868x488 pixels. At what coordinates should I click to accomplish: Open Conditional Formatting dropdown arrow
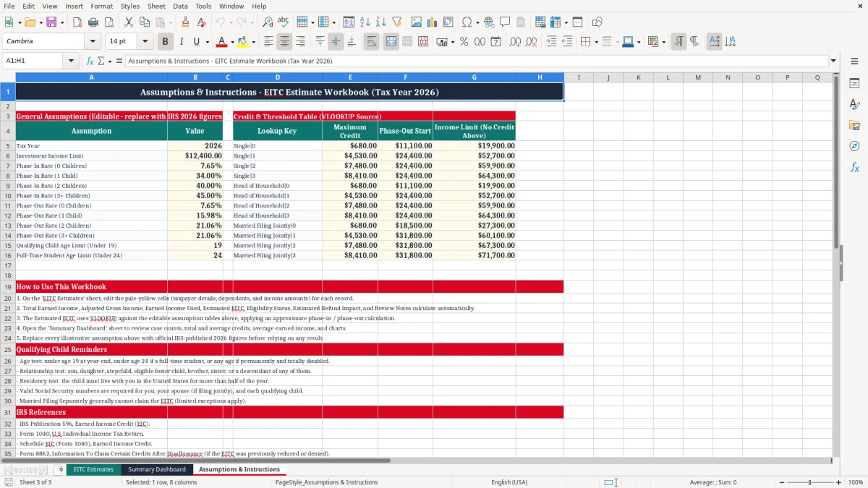click(663, 42)
